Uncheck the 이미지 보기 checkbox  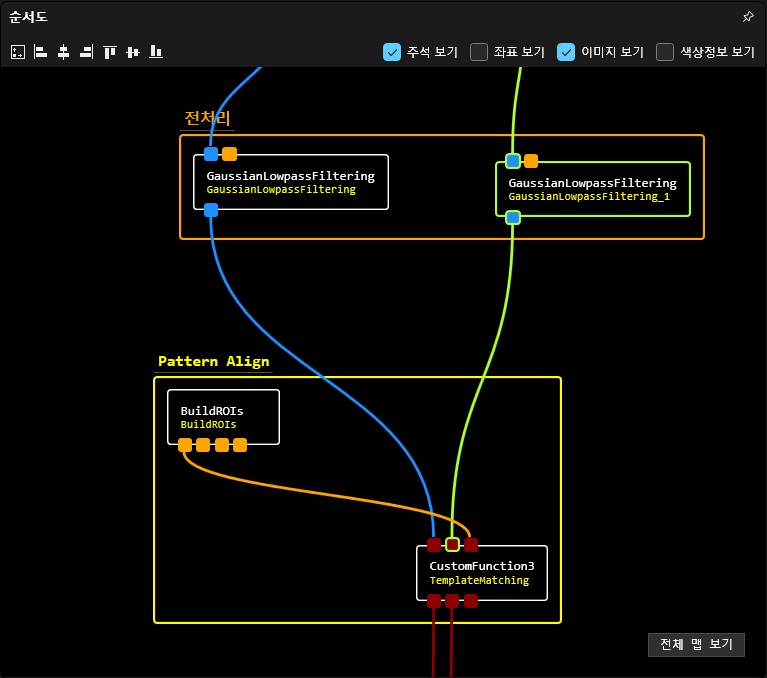point(566,52)
